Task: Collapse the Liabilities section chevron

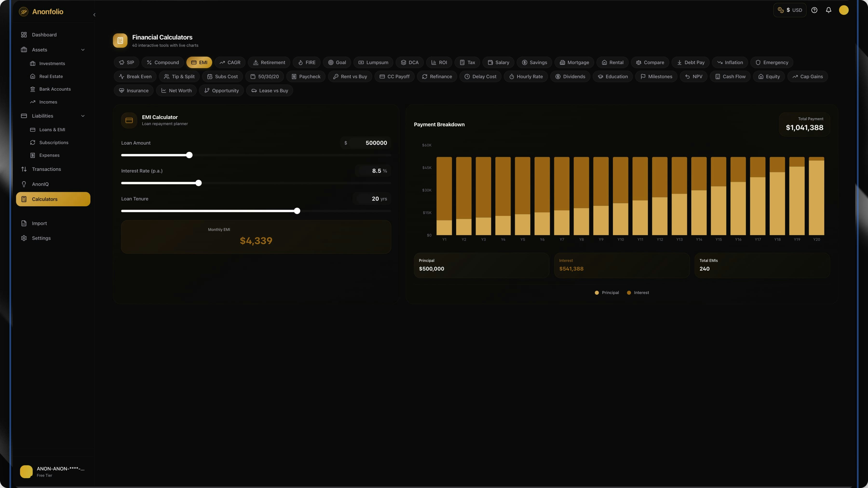Action: 83,116
